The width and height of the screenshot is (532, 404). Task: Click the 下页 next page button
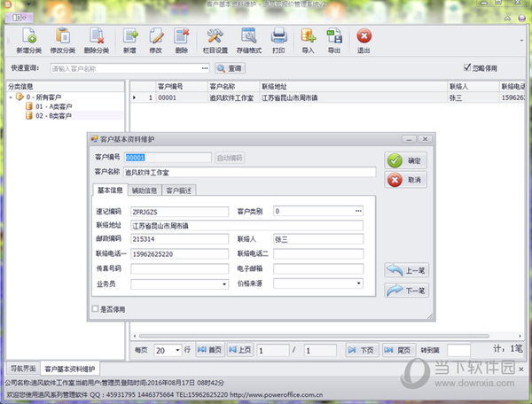(361, 350)
